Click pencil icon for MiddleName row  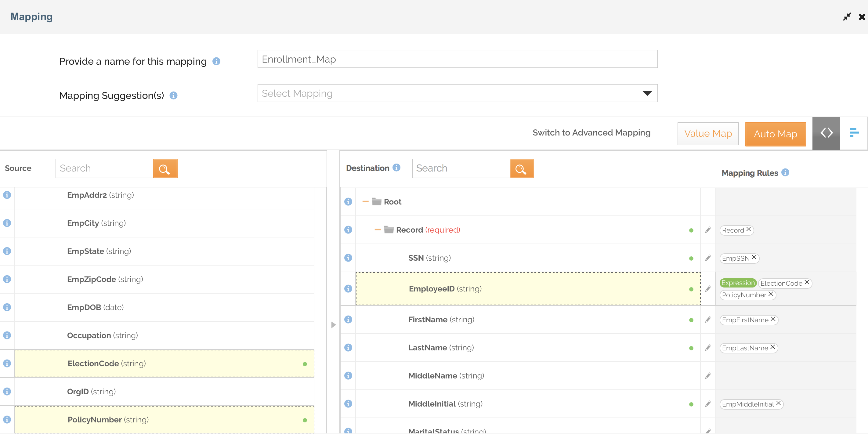(x=708, y=376)
